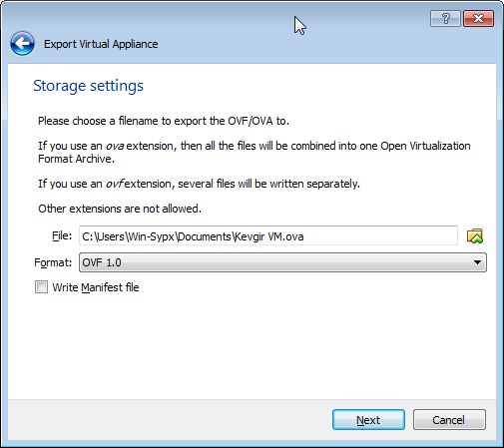The height and width of the screenshot is (448, 504).
Task: Open the Format dropdown showing OVF 1.0
Action: coord(282,262)
